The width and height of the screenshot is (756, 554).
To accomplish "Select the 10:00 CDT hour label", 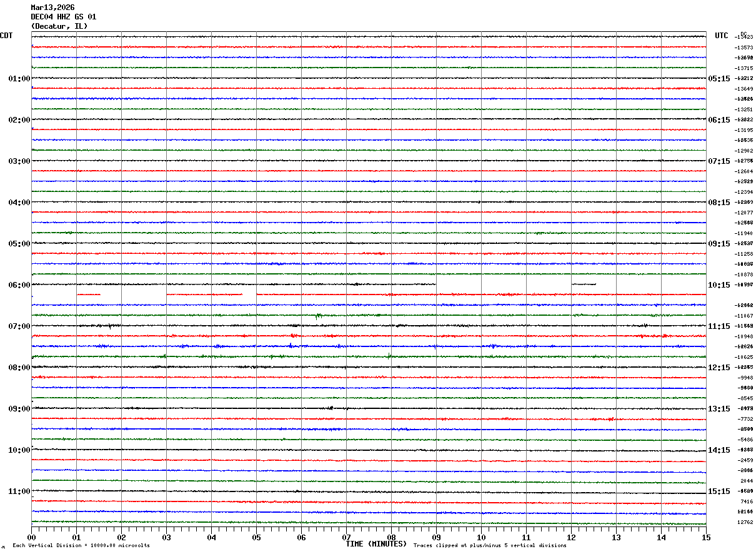I will pos(19,450).
